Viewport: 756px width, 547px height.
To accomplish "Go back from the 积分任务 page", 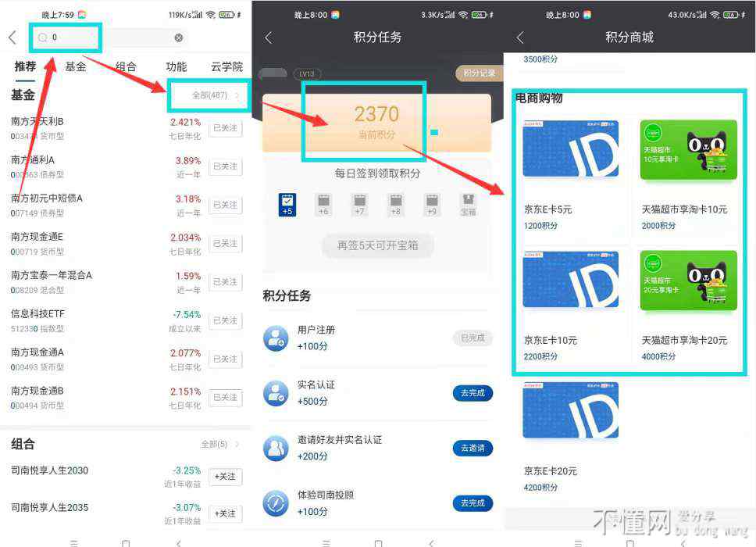I will (269, 38).
